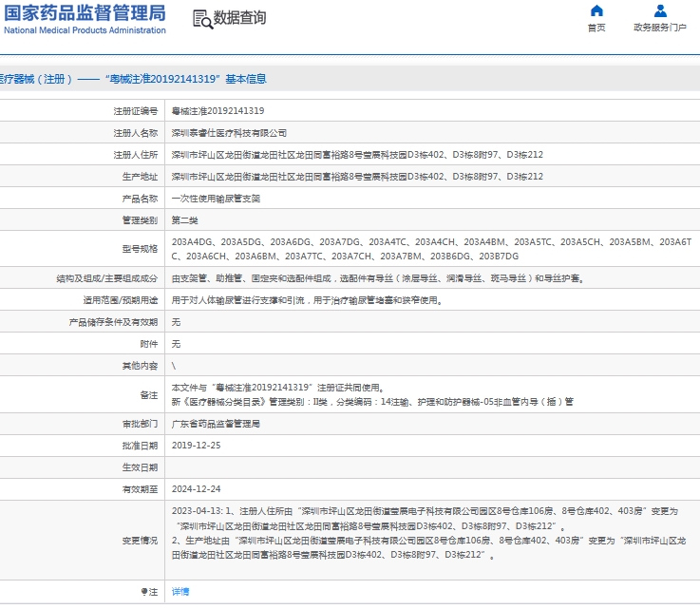Viewport: 700px width, 609px height.
Task: Click the 首页 text label
Action: pyautogui.click(x=596, y=28)
